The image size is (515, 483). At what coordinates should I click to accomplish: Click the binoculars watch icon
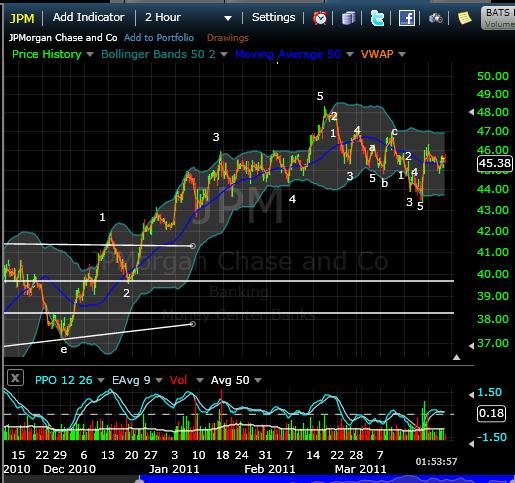(435, 18)
